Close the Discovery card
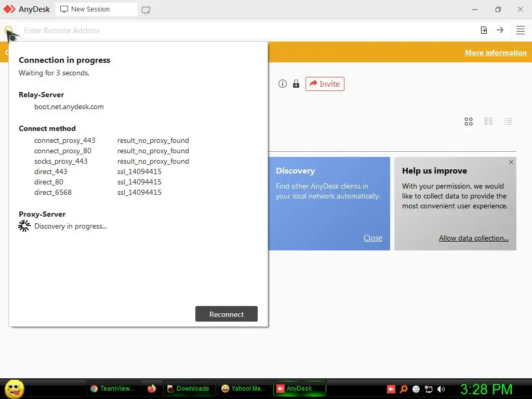This screenshot has width=532, height=399. click(x=373, y=238)
